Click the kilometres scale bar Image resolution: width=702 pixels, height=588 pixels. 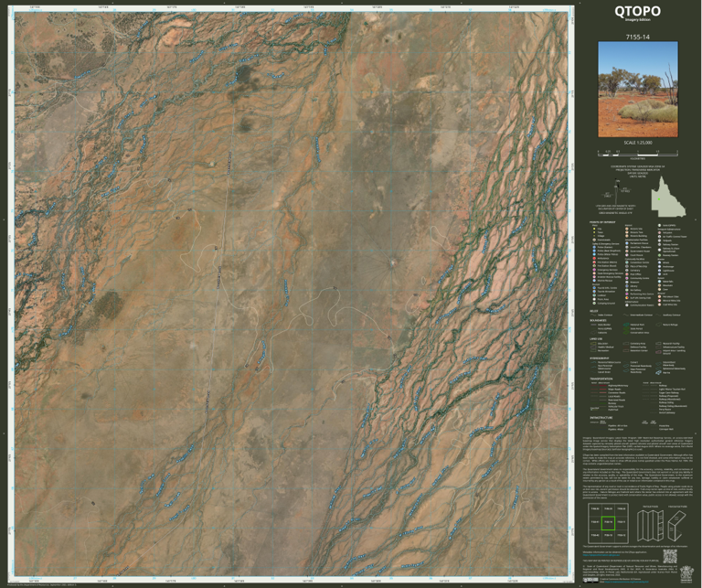[x=638, y=153]
